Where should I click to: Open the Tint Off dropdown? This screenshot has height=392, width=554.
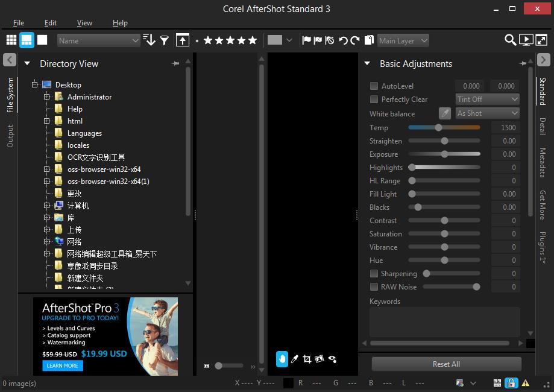(x=488, y=100)
